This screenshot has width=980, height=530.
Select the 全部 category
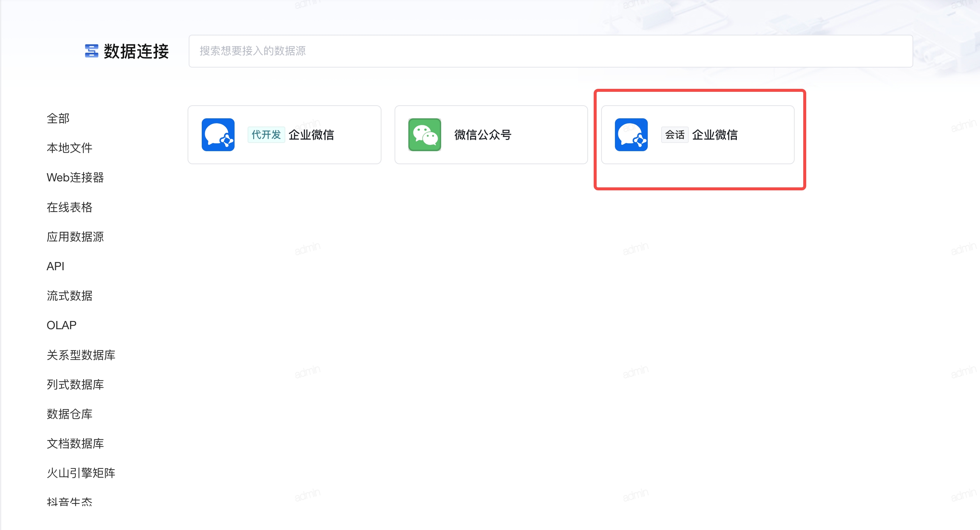coord(58,118)
